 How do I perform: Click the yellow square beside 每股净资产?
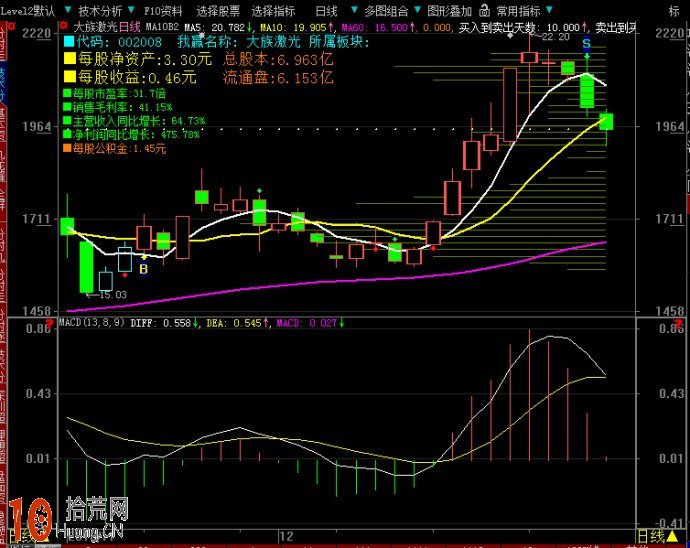coord(70,60)
